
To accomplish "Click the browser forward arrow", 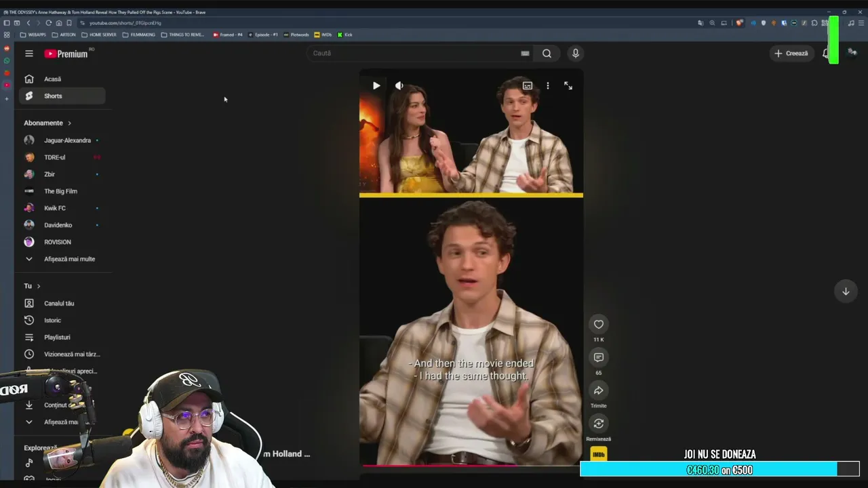I will pos(38,23).
